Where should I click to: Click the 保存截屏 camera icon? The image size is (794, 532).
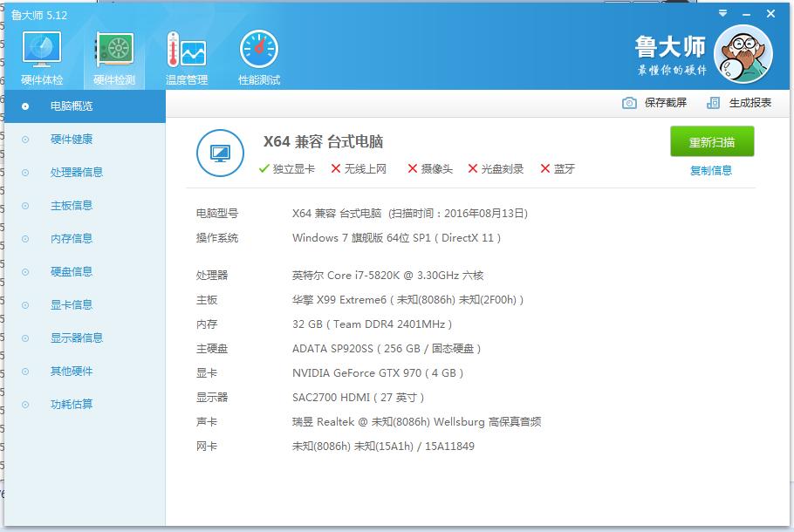[628, 103]
